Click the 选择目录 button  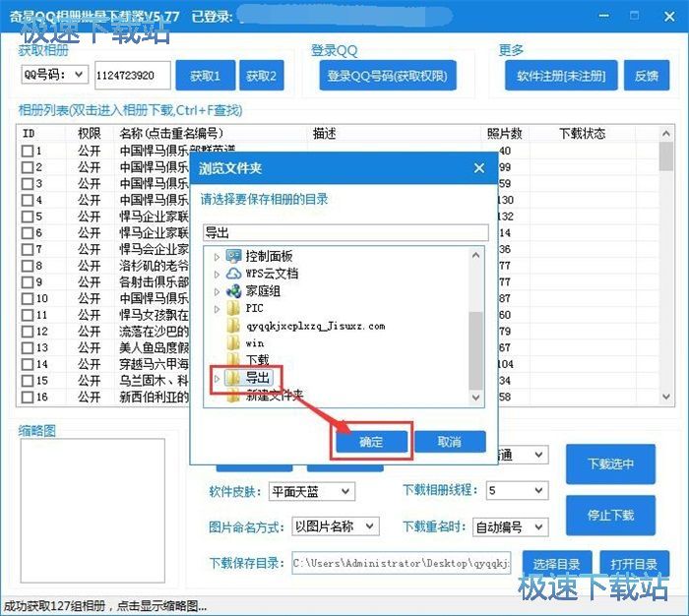[x=557, y=564]
